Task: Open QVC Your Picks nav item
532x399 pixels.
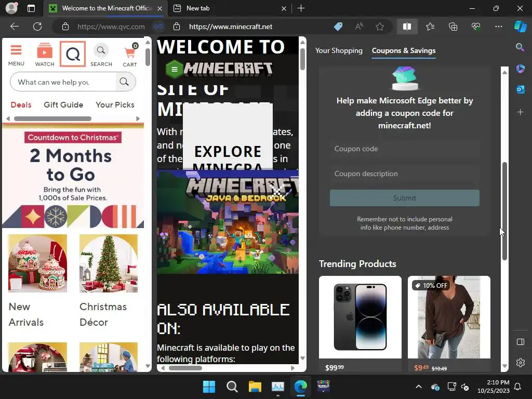Action: tap(115, 105)
